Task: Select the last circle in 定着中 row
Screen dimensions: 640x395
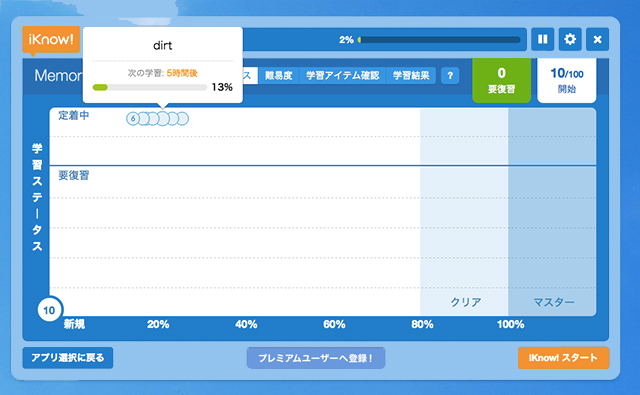Action: pos(183,119)
